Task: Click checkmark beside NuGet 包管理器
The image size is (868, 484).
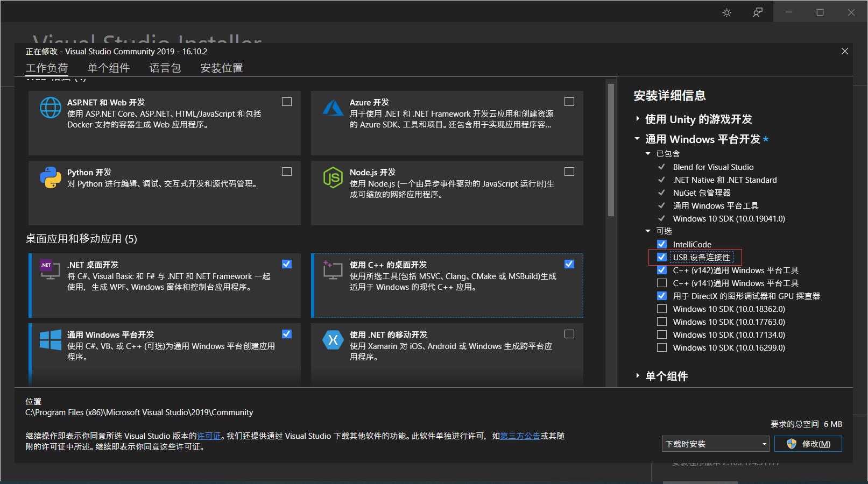Action: pyautogui.click(x=661, y=193)
